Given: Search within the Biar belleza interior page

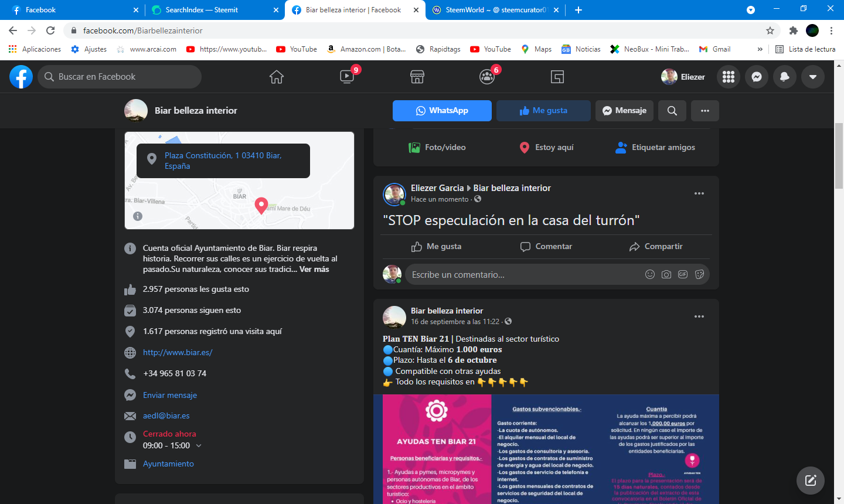Looking at the screenshot, I should [x=672, y=111].
